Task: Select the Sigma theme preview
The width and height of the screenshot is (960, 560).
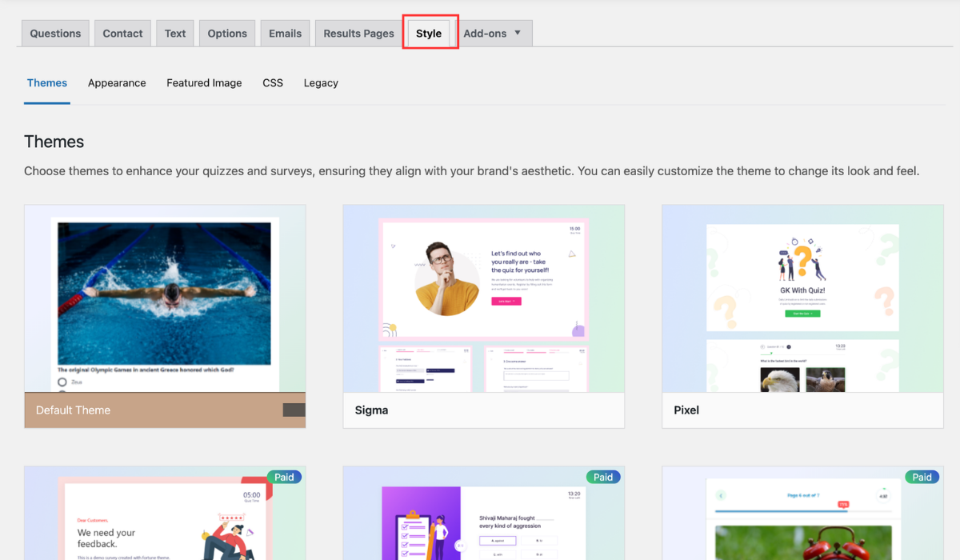Action: click(x=484, y=298)
